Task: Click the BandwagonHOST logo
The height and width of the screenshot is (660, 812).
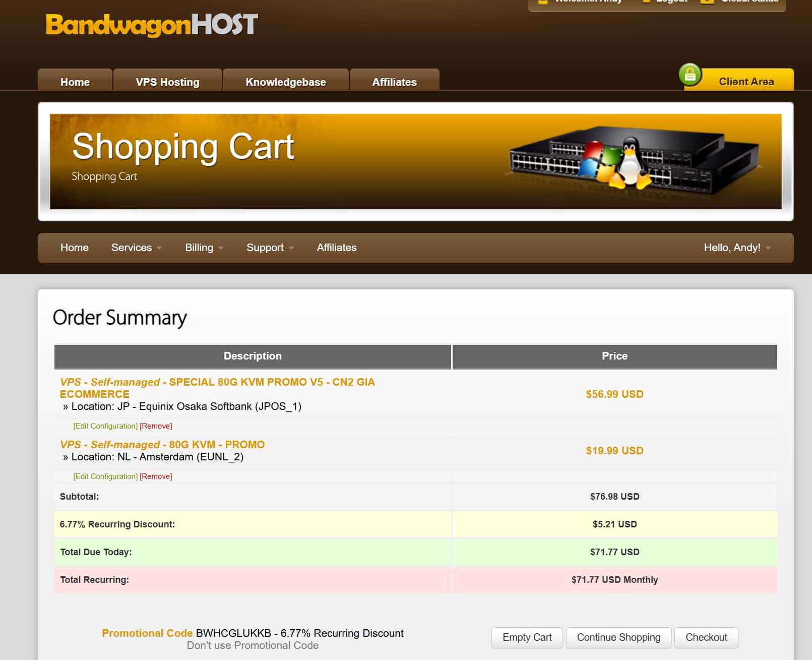Action: point(152,25)
